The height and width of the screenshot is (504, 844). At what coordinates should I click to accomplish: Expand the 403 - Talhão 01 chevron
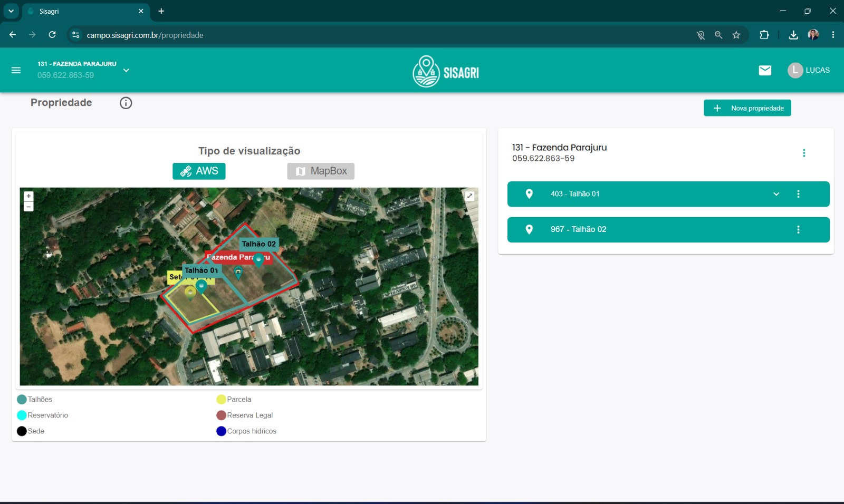pos(776,194)
